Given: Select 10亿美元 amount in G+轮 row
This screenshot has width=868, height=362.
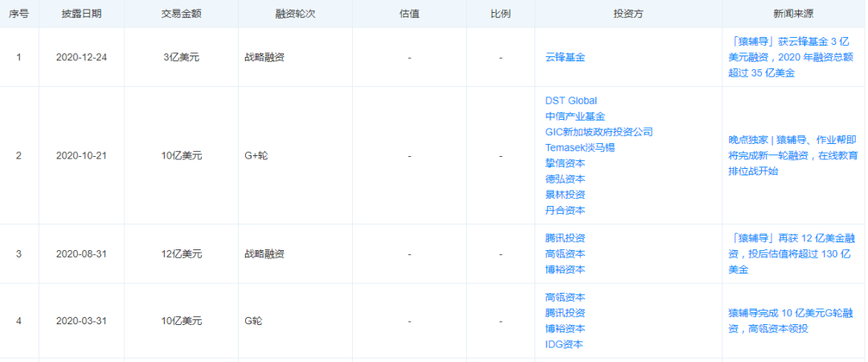Looking at the screenshot, I should pos(182,156).
